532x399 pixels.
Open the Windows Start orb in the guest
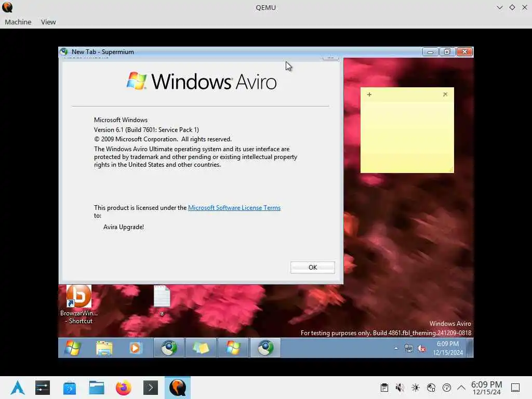coord(73,348)
